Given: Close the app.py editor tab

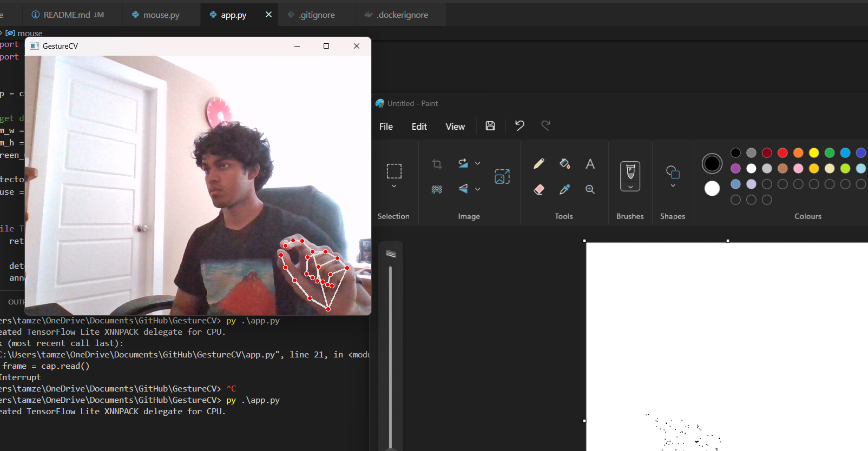Looking at the screenshot, I should coord(268,15).
